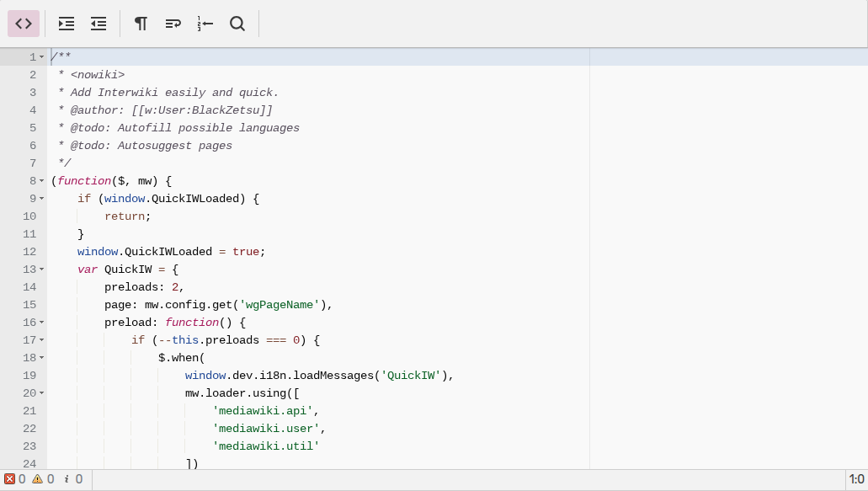Click the 'mediawiki.api' string in code
Screen dimensions: 868x491
tap(263, 411)
